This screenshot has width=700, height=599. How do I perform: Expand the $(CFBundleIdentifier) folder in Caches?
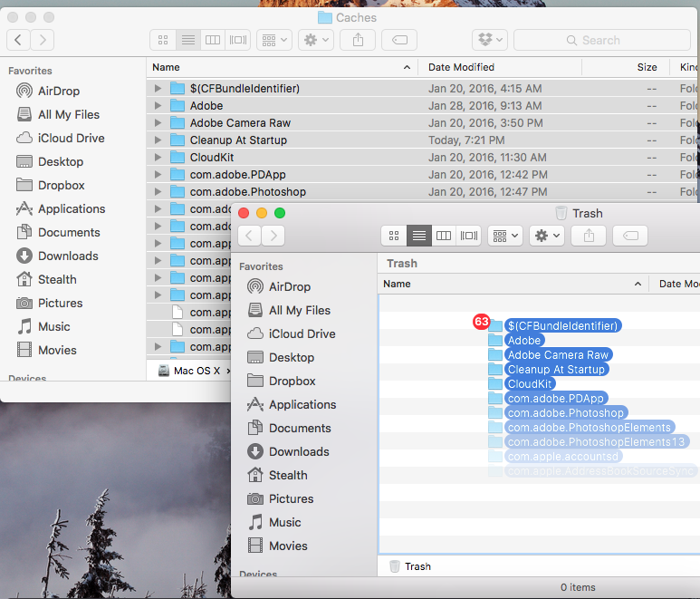[158, 89]
